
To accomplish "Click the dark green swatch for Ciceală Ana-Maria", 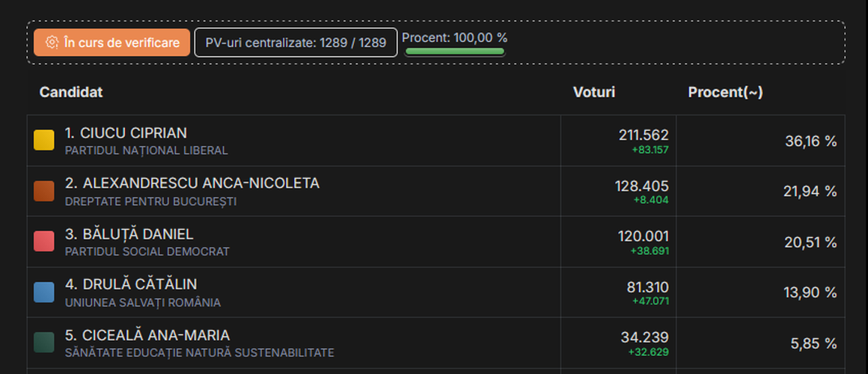I will [44, 343].
